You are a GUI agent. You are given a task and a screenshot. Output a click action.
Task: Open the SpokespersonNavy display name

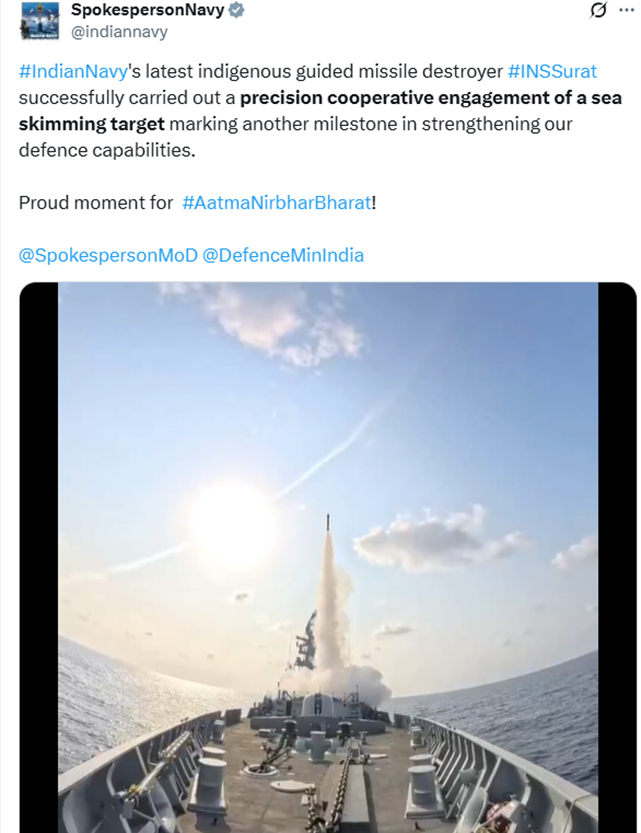tap(148, 10)
